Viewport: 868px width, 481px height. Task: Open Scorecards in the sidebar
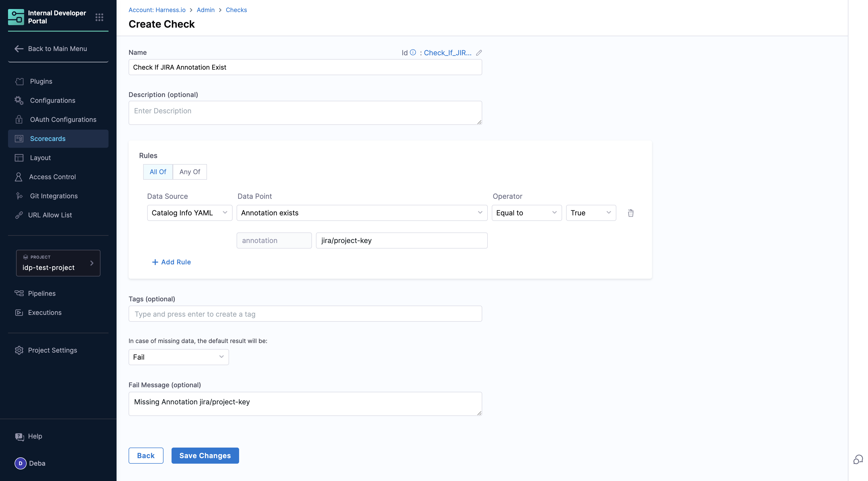pyautogui.click(x=47, y=138)
